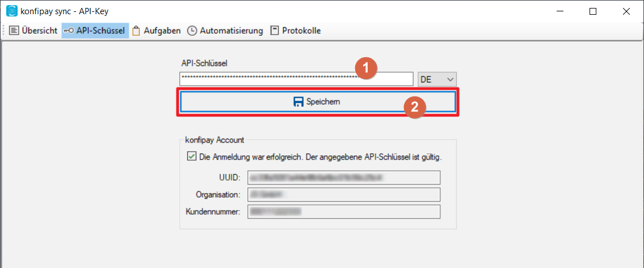Click the key icon beside API-Schlüssel
This screenshot has height=268, width=644.
click(x=69, y=31)
